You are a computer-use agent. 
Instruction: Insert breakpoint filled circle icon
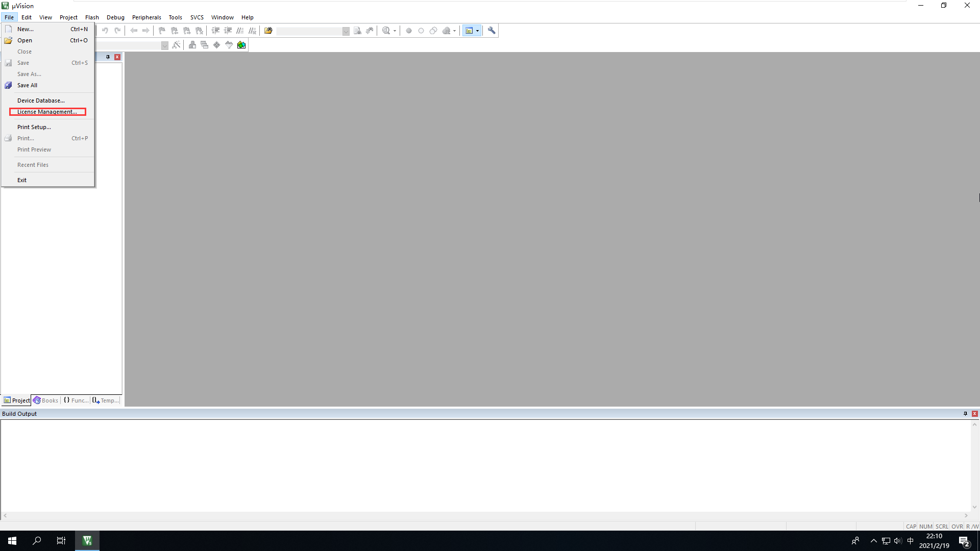click(x=409, y=31)
